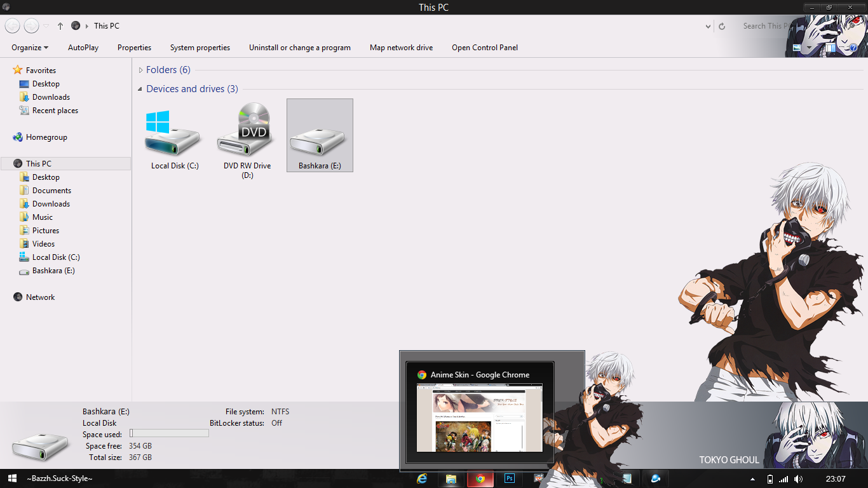This screenshot has width=868, height=488.
Task: Open the taskbar clock showing 23:07
Action: click(x=836, y=479)
